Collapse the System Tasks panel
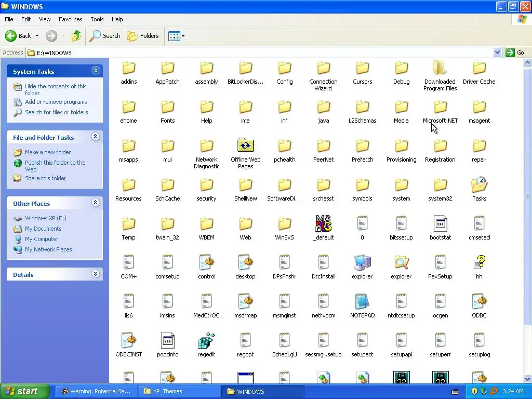The image size is (532, 399). tap(96, 71)
